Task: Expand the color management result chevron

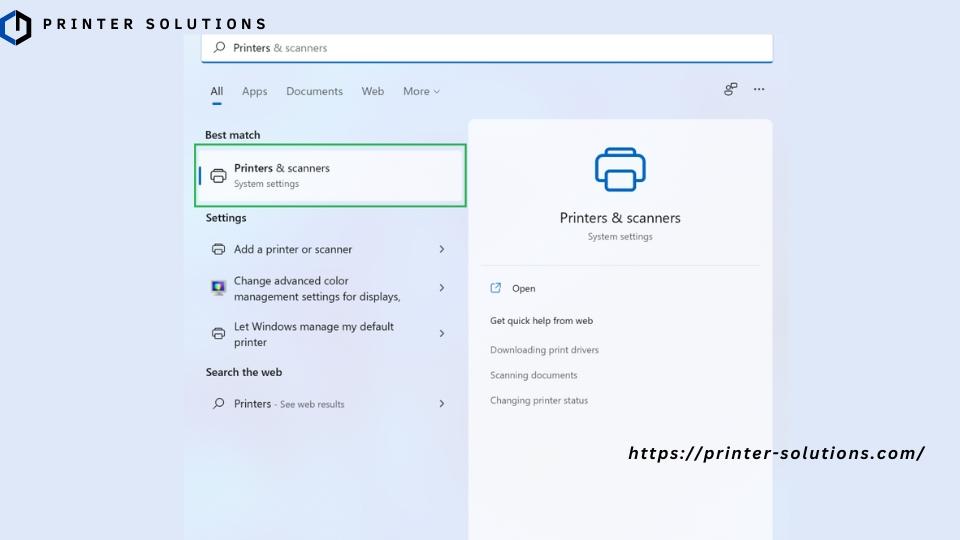Action: click(x=441, y=288)
